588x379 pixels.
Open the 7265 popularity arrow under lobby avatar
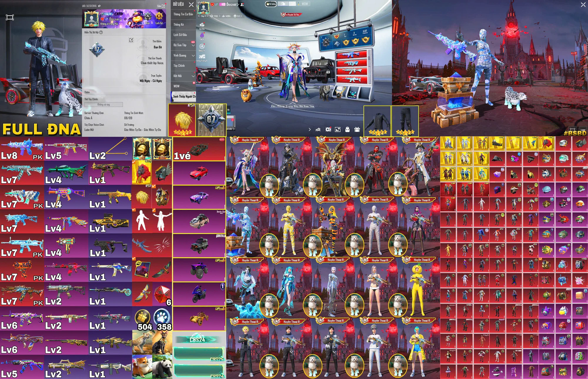pos(220,16)
